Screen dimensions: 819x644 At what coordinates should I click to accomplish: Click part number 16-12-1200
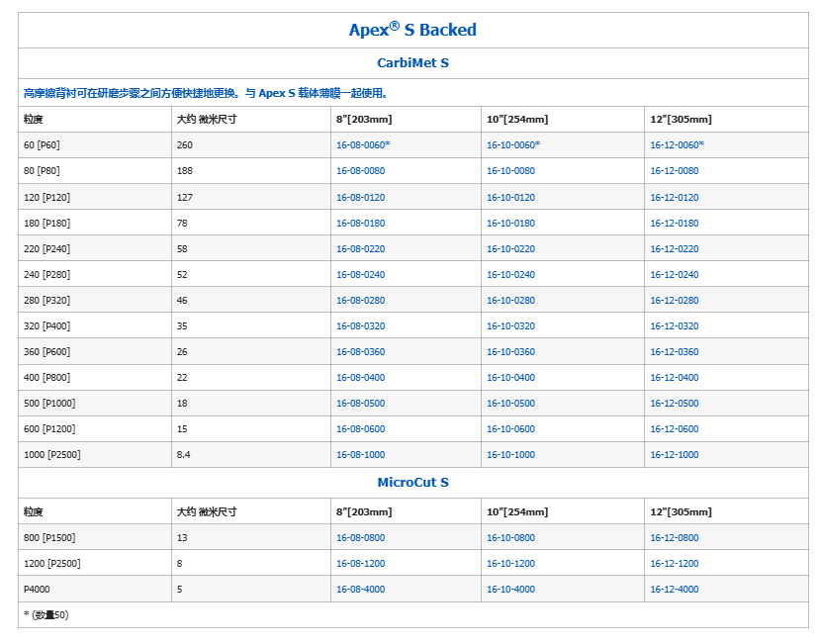(675, 564)
